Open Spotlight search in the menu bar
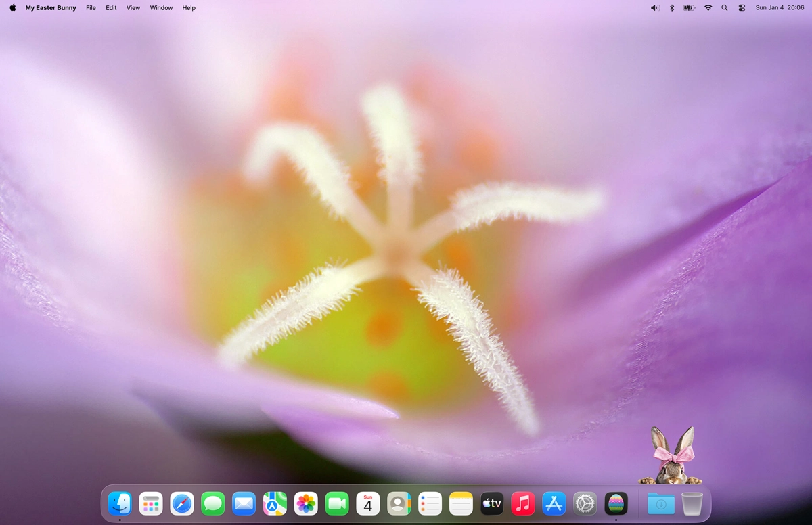 [x=724, y=7]
